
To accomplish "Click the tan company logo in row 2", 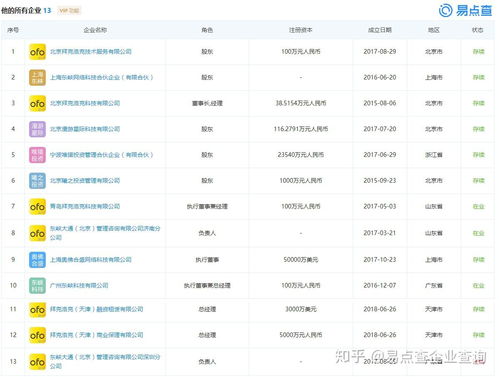I will pos(37,77).
